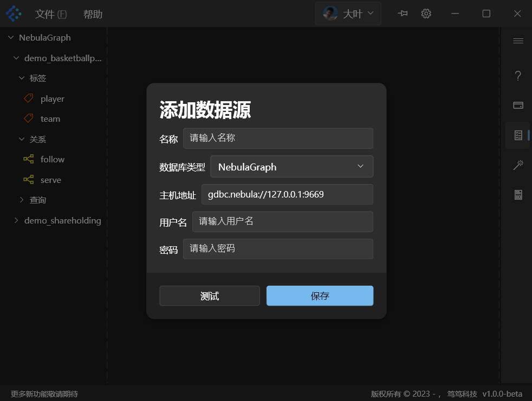Click the tag icon beside player

pyautogui.click(x=29, y=98)
